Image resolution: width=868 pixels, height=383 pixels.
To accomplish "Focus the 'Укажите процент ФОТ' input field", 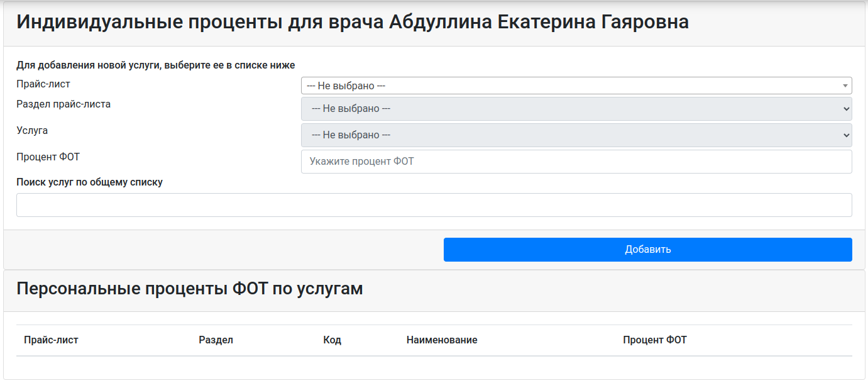I will [x=576, y=162].
